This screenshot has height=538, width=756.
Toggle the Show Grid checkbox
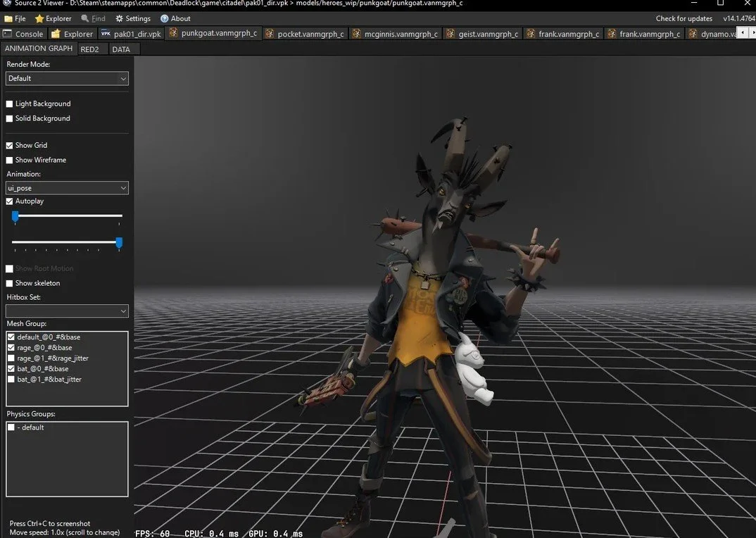(x=9, y=145)
